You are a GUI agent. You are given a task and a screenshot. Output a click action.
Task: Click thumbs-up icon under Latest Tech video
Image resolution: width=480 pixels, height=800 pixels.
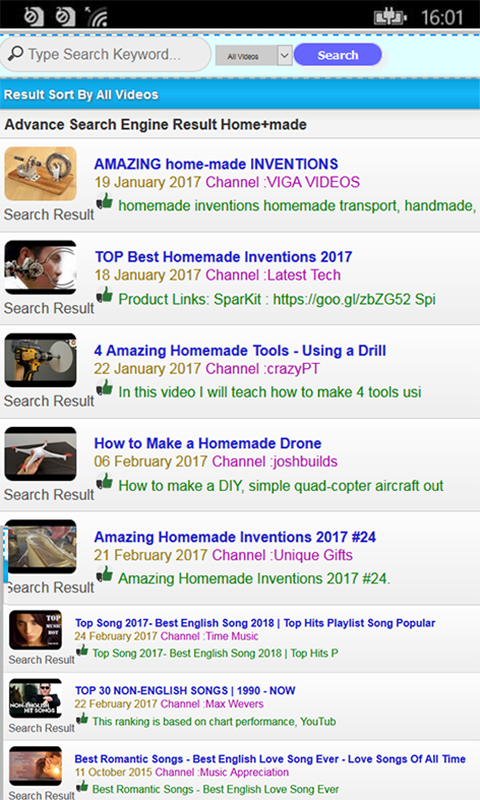coord(105,294)
